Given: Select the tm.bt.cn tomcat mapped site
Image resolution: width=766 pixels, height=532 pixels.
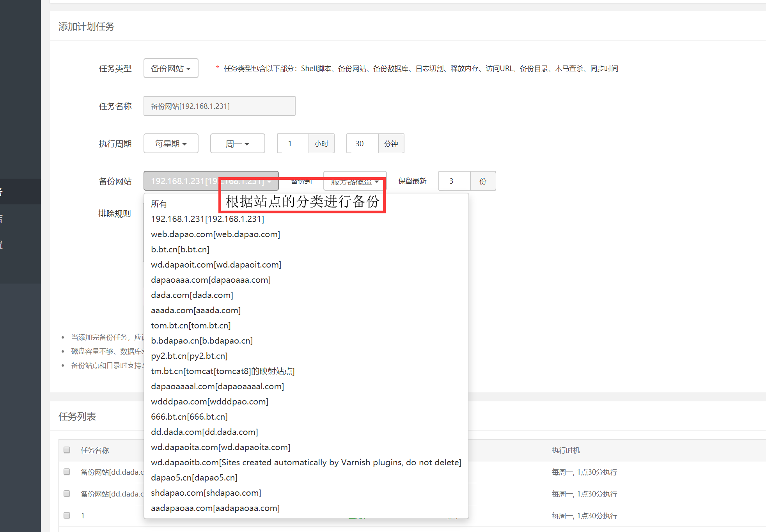Looking at the screenshot, I should point(223,371).
